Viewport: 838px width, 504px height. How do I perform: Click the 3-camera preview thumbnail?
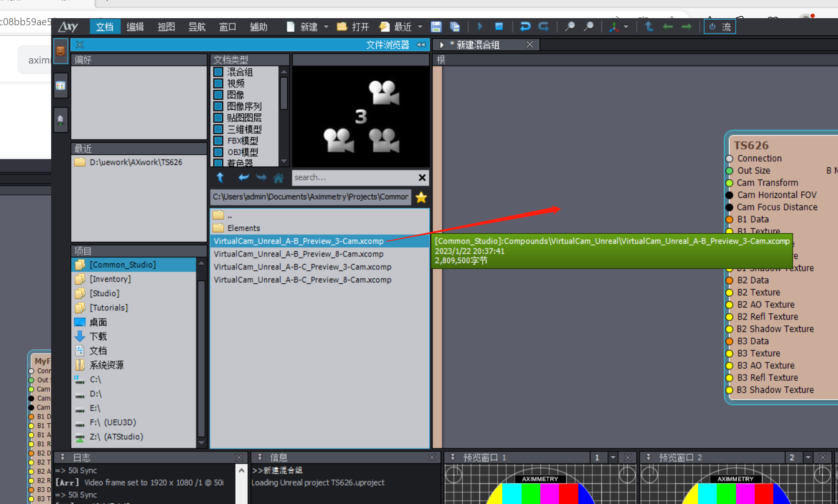tap(361, 117)
